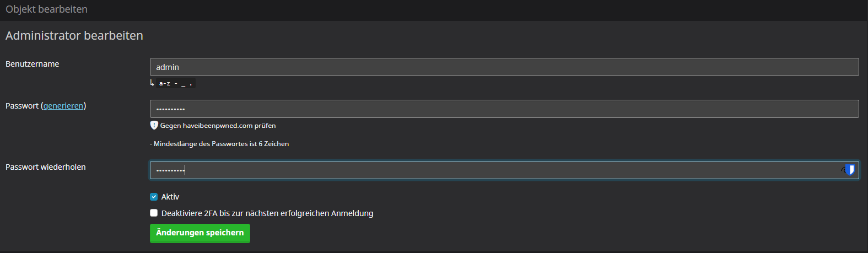Click the Bitwarden shield icon in password repeat field
Viewport: 868px width, 253px height.
(x=849, y=170)
